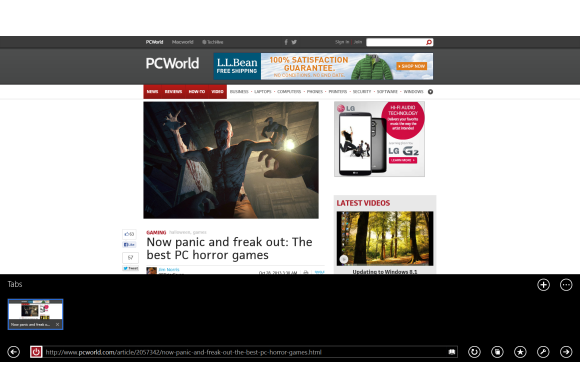Click Shop Now on L.L.Bean banner
This screenshot has height=388, width=580.
coord(412,66)
